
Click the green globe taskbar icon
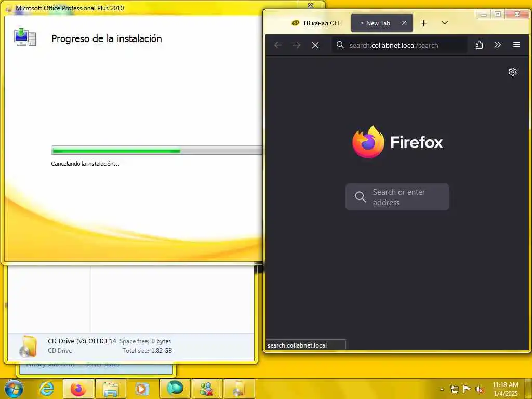point(175,389)
